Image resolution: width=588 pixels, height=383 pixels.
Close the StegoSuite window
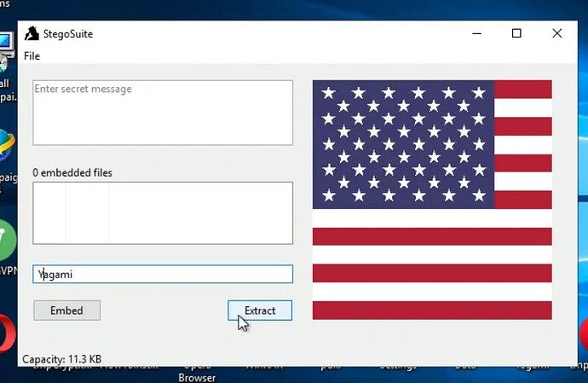[x=556, y=34]
